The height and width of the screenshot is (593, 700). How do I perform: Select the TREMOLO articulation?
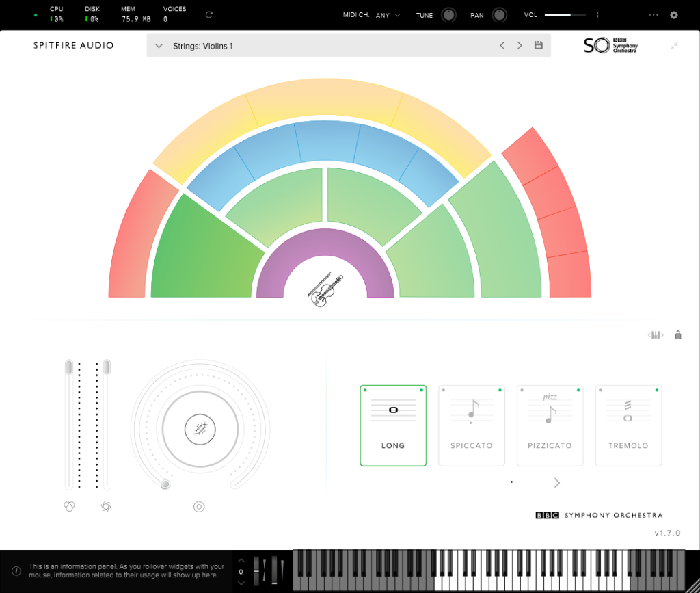click(629, 425)
